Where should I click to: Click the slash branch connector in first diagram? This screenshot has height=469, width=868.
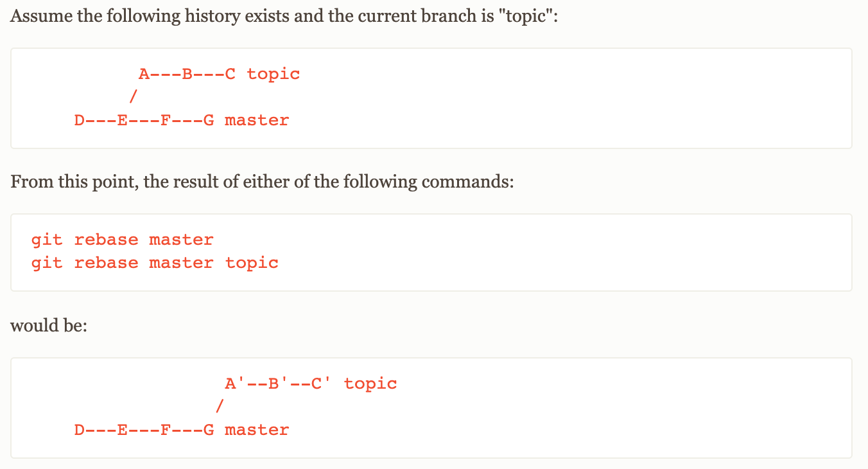133,97
